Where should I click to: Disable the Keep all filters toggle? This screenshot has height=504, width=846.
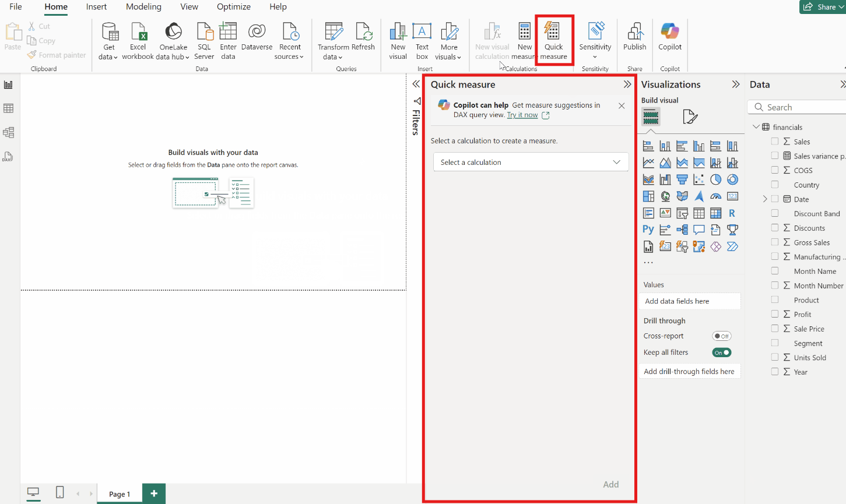(x=721, y=353)
